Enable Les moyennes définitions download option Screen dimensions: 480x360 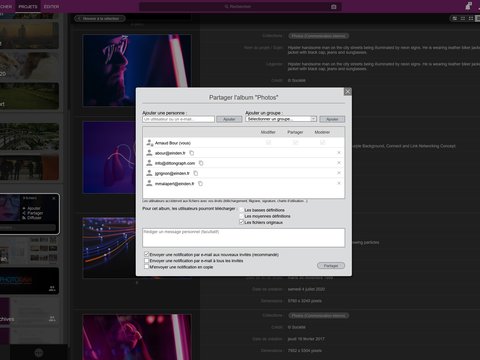click(242, 216)
